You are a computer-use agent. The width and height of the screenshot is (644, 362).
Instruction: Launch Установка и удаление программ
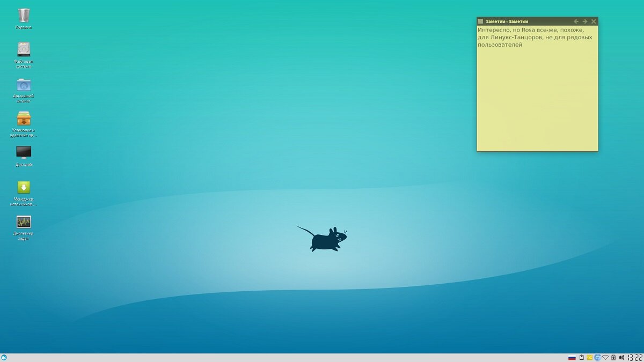23,119
